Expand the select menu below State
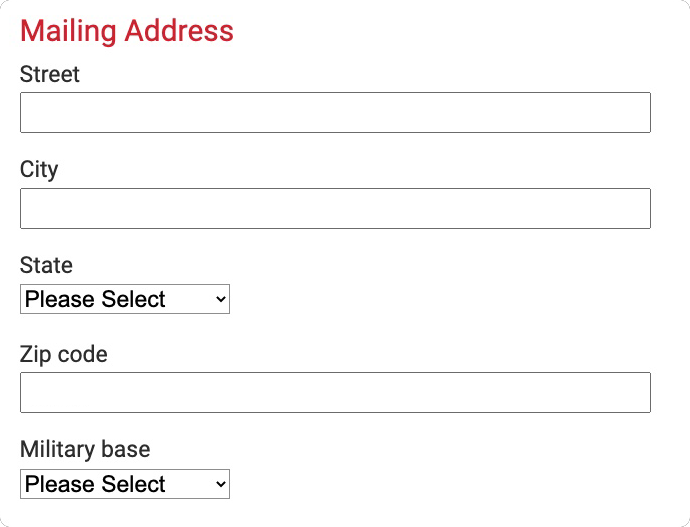Image resolution: width=690 pixels, height=527 pixels. [125, 299]
